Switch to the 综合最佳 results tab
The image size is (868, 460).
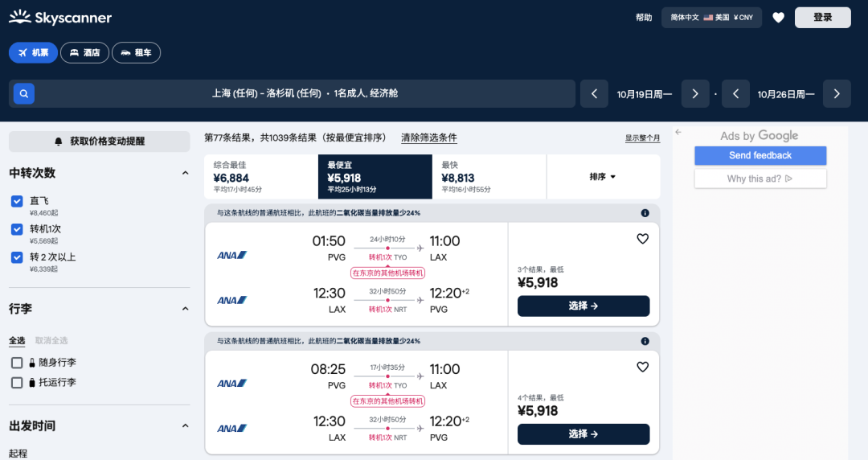pyautogui.click(x=260, y=177)
